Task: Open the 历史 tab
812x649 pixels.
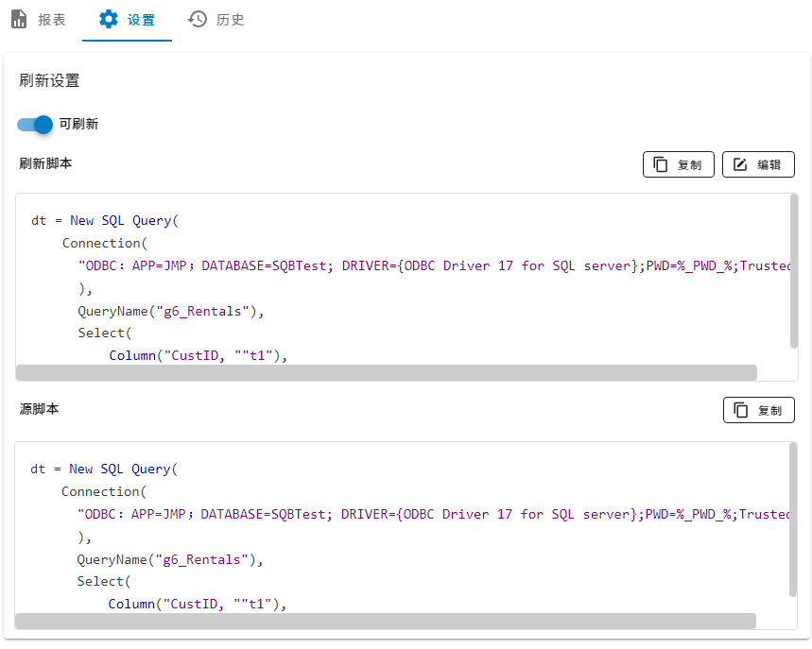Action: coord(231,20)
